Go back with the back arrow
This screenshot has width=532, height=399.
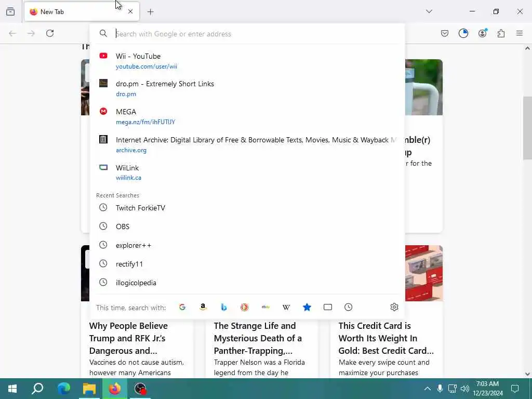(12, 33)
